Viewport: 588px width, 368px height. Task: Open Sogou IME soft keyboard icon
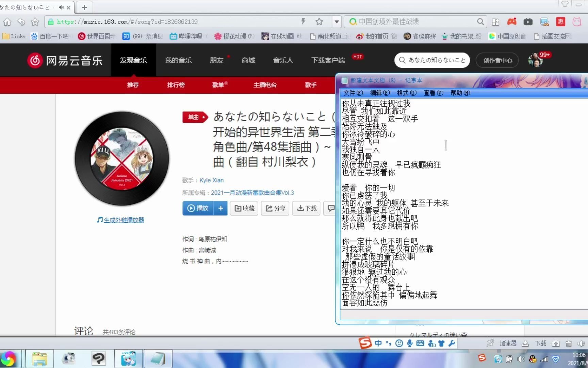click(420, 343)
